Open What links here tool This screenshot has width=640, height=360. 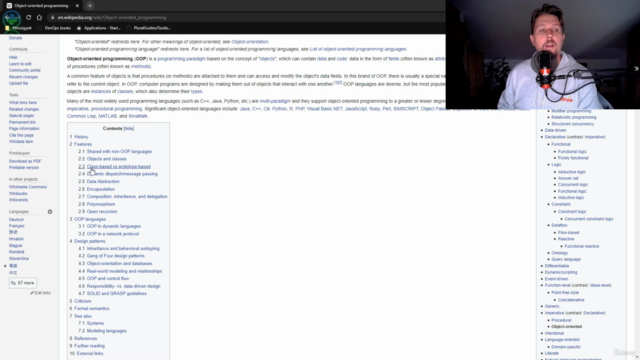[x=23, y=103]
